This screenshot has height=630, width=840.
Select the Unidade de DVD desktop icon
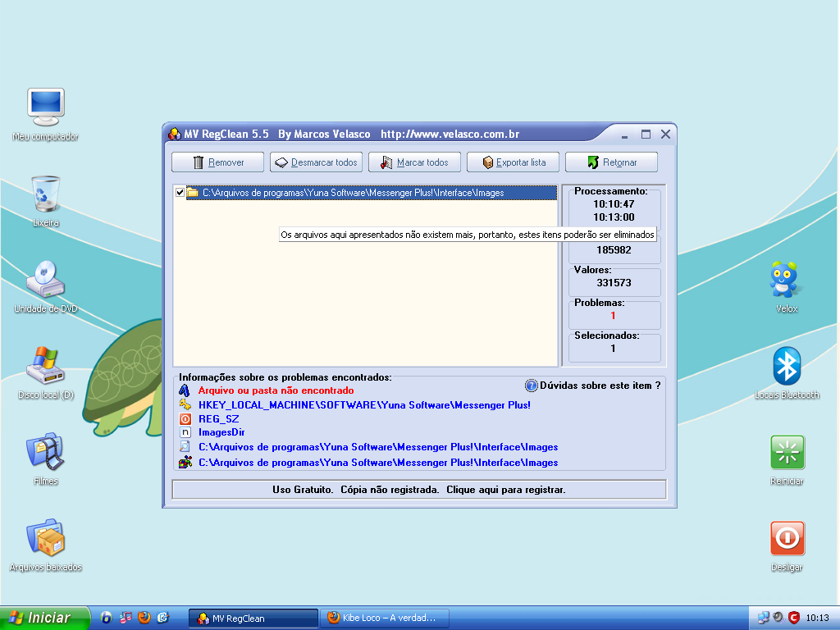pyautogui.click(x=46, y=286)
